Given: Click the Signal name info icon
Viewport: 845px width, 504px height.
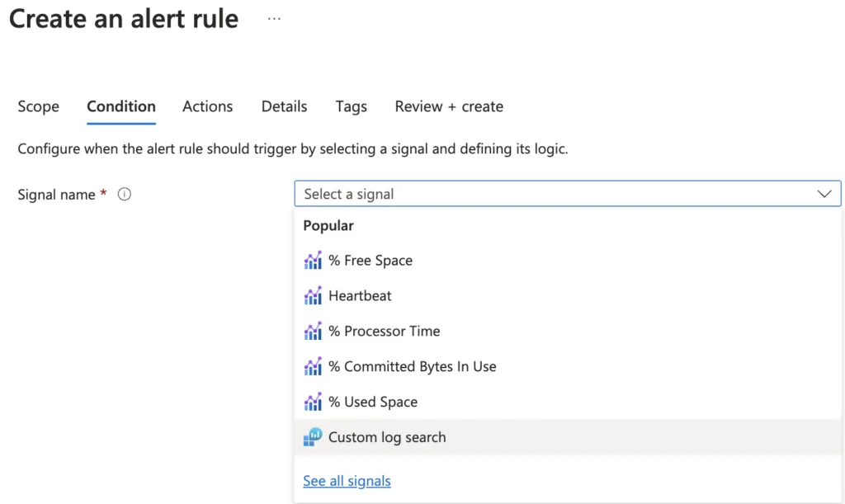Looking at the screenshot, I should pyautogui.click(x=125, y=195).
